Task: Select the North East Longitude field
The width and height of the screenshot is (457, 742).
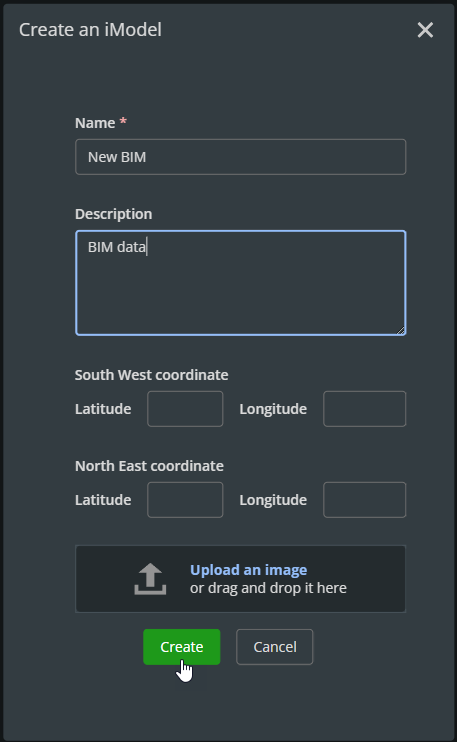Action: [364, 500]
